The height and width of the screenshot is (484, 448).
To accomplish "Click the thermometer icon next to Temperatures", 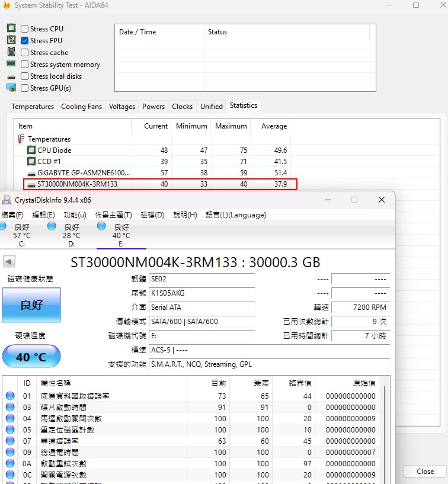I will pos(21,139).
